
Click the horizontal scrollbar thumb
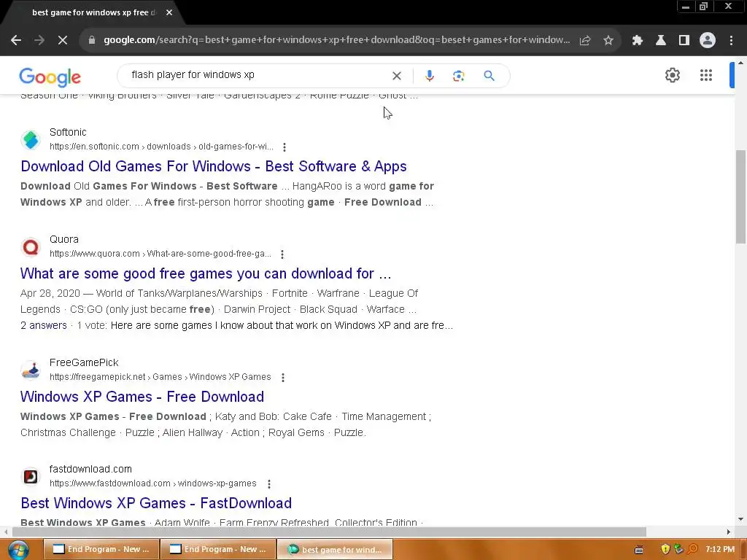pos(329,532)
